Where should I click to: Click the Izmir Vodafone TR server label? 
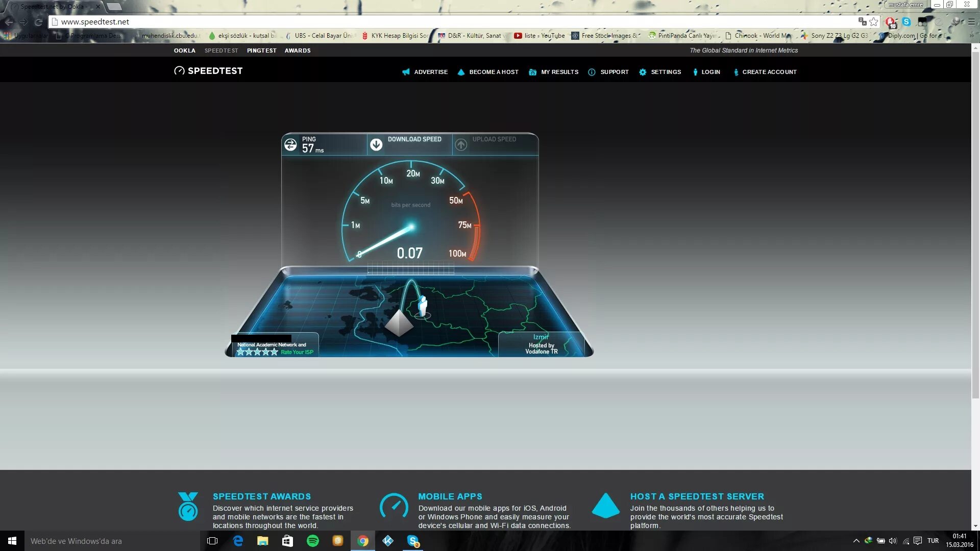click(542, 344)
